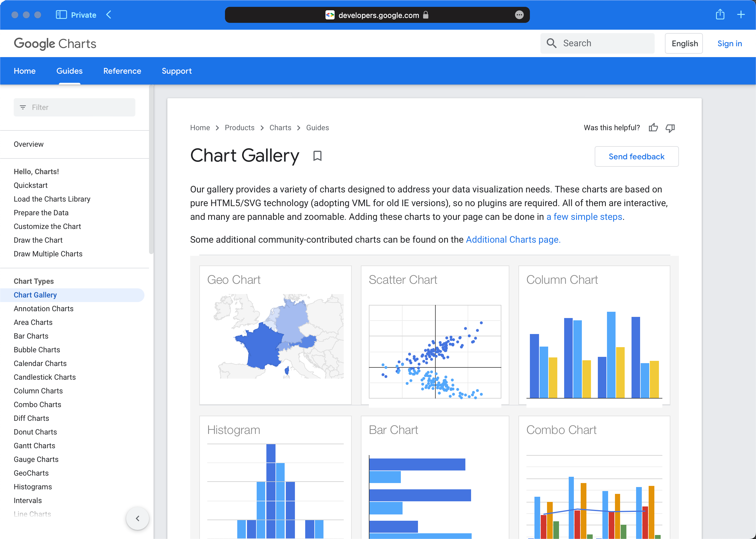Screen dimensions: 756x539
Task: Click the lock icon in the address bar
Action: (426, 15)
